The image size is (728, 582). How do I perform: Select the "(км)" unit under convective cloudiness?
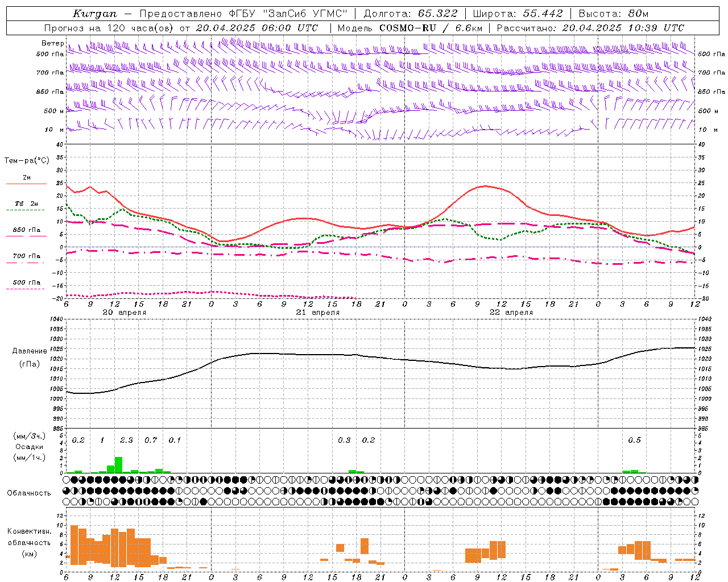[29, 553]
